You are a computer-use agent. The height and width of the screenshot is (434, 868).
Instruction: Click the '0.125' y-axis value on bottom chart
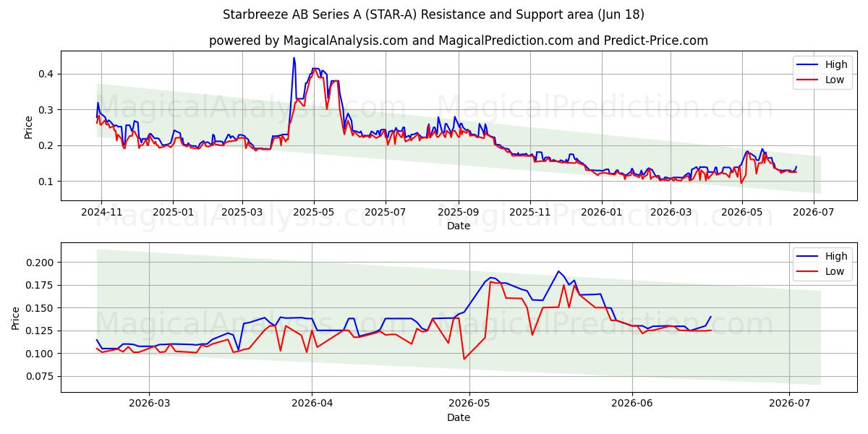pyautogui.click(x=41, y=331)
